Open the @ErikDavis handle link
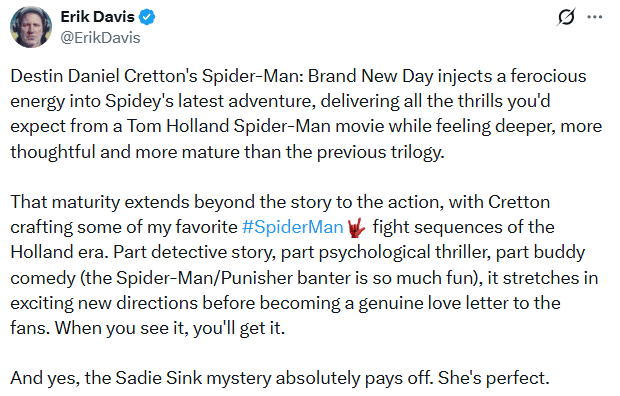This screenshot has height=396, width=620. pos(100,38)
